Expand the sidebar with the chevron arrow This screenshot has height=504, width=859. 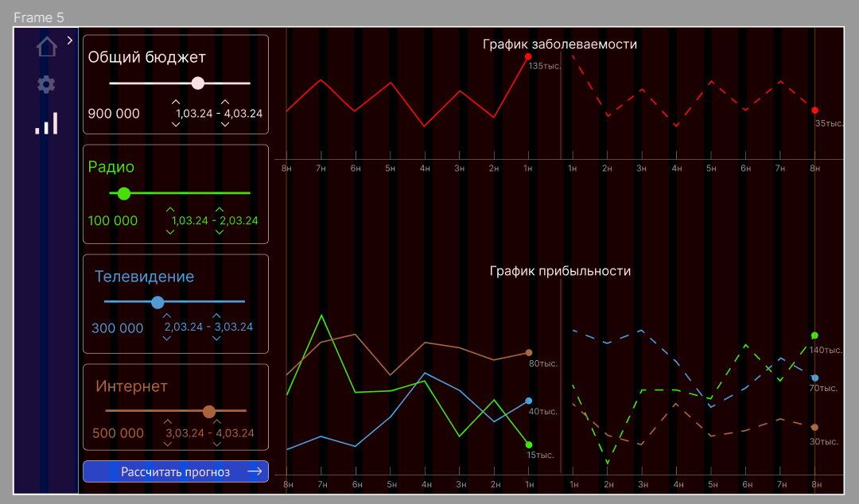pyautogui.click(x=70, y=40)
